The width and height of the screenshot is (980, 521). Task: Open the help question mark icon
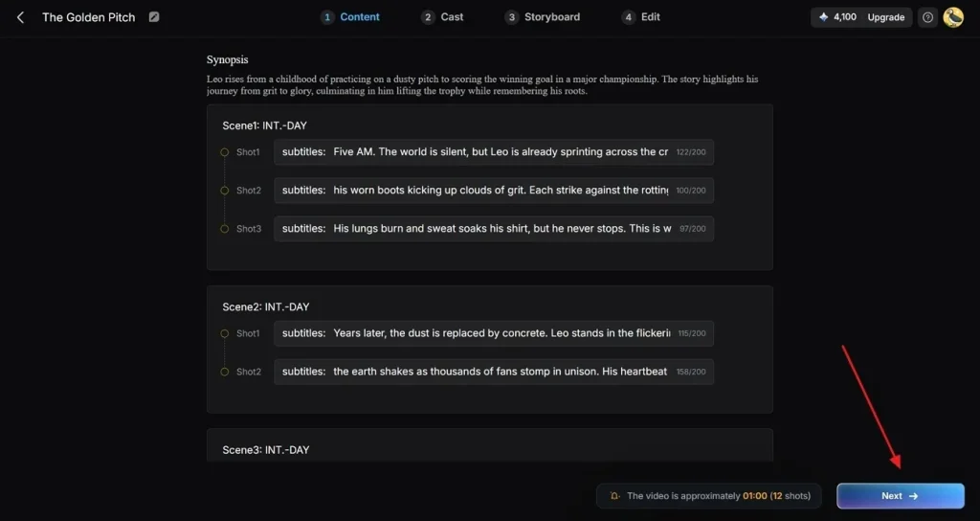click(927, 17)
